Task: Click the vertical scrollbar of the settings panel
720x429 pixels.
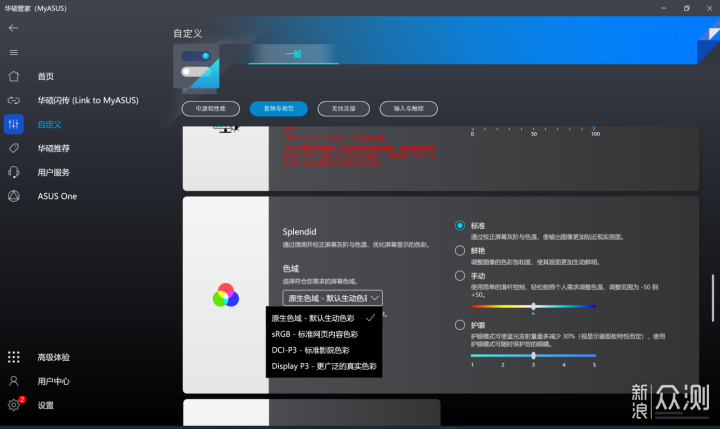Action: pos(713,298)
